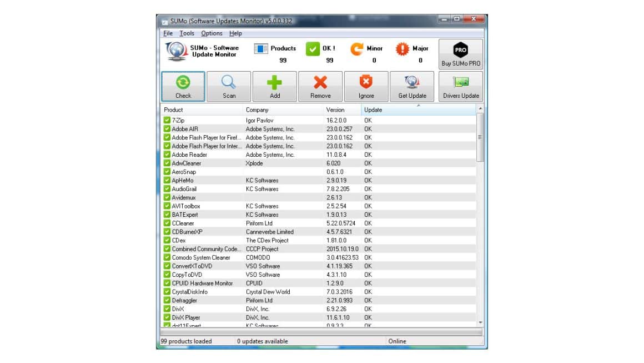Click version 5.22.0.5724 cell
Image resolution: width=644 pixels, height=363 pixels.
pyautogui.click(x=341, y=223)
